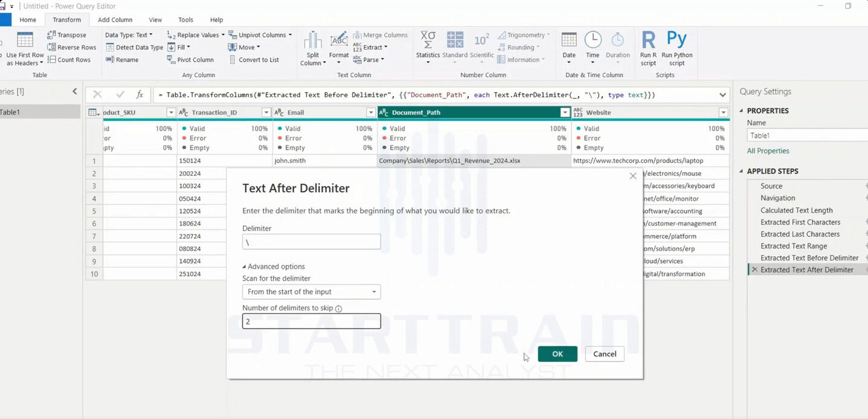Open Document_Path column filter dropdown
This screenshot has width=868, height=419.
(x=565, y=112)
